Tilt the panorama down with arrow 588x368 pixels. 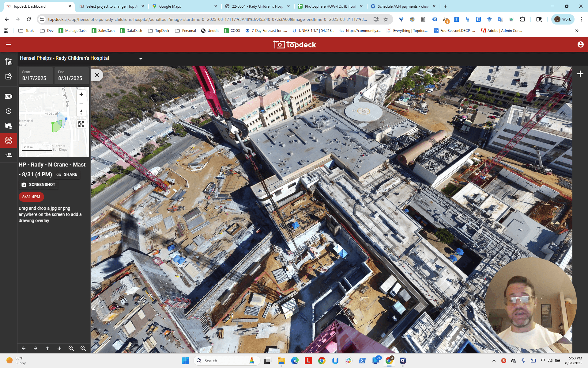[59, 348]
